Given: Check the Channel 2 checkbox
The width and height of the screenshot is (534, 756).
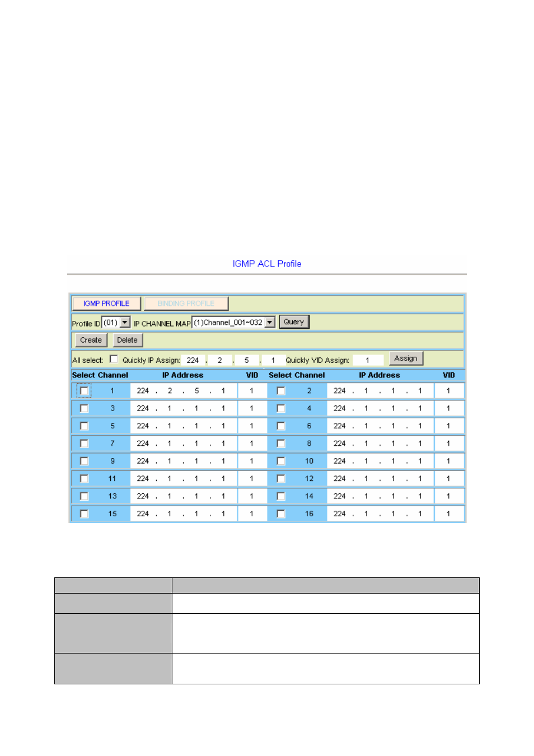Looking at the screenshot, I should click(x=281, y=391).
